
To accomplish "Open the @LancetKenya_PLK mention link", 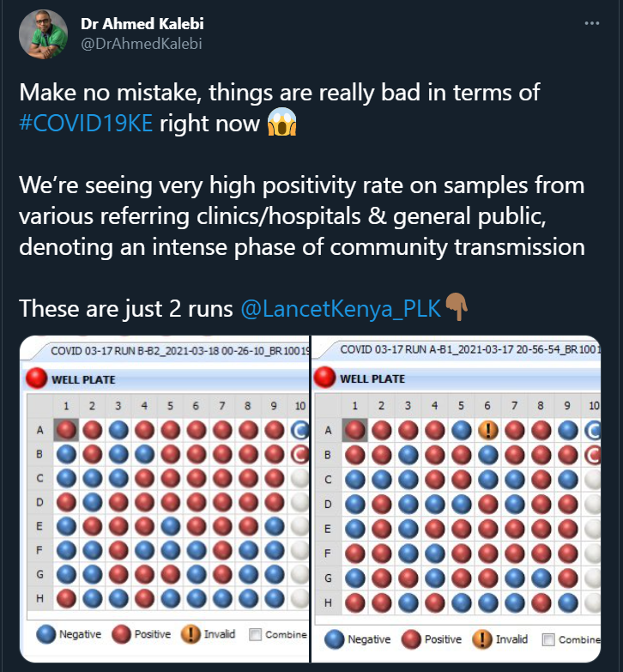I will [339, 308].
